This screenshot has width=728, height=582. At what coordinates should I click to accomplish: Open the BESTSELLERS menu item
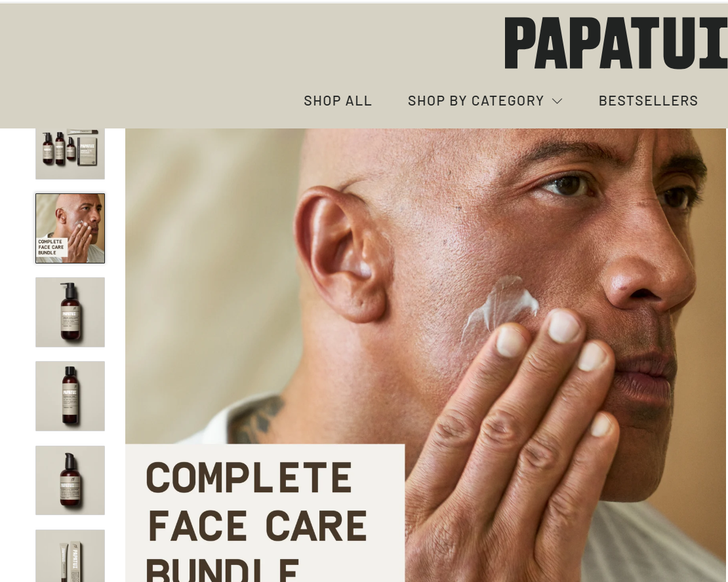pyautogui.click(x=648, y=101)
